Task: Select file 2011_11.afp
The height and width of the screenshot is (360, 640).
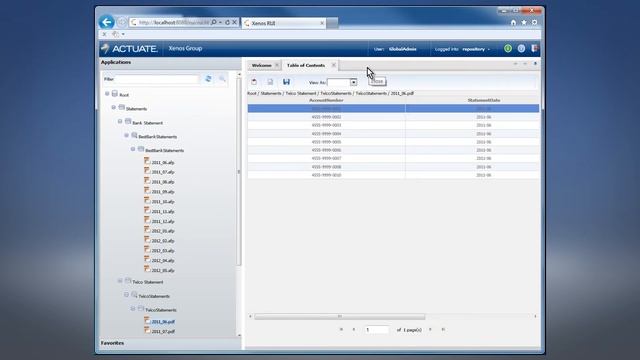Action: click(163, 211)
